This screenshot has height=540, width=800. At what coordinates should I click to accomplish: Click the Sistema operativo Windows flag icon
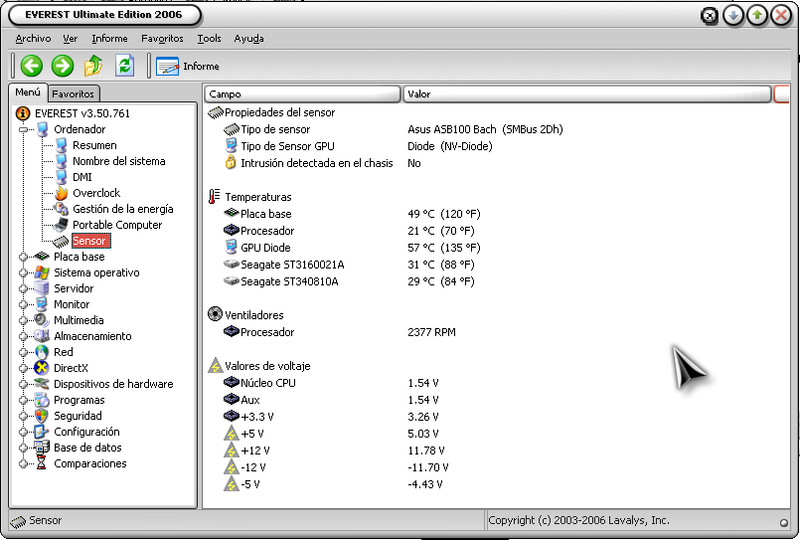pyautogui.click(x=42, y=273)
